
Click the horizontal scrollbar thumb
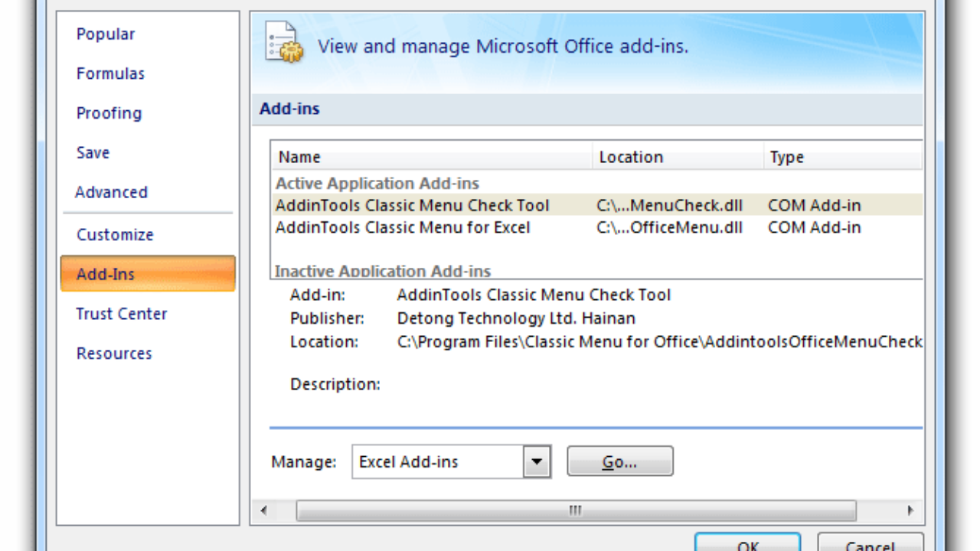point(576,510)
